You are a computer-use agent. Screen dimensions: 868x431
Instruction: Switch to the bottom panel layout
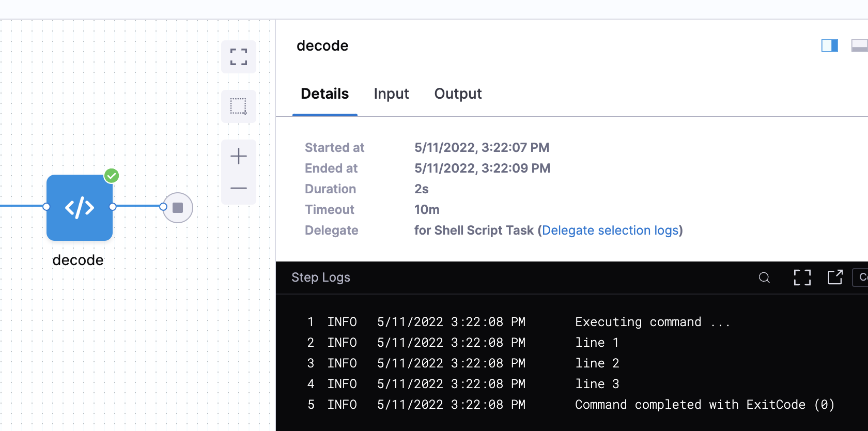[859, 46]
